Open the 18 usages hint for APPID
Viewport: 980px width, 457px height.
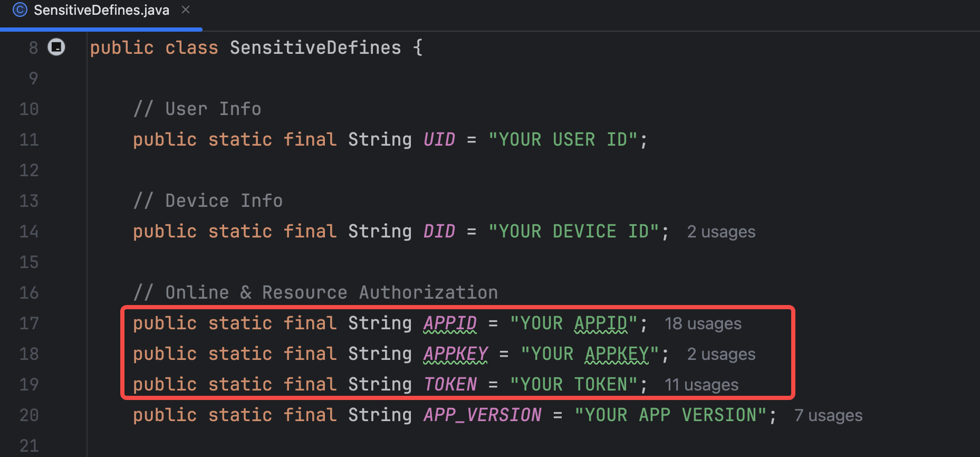(703, 323)
